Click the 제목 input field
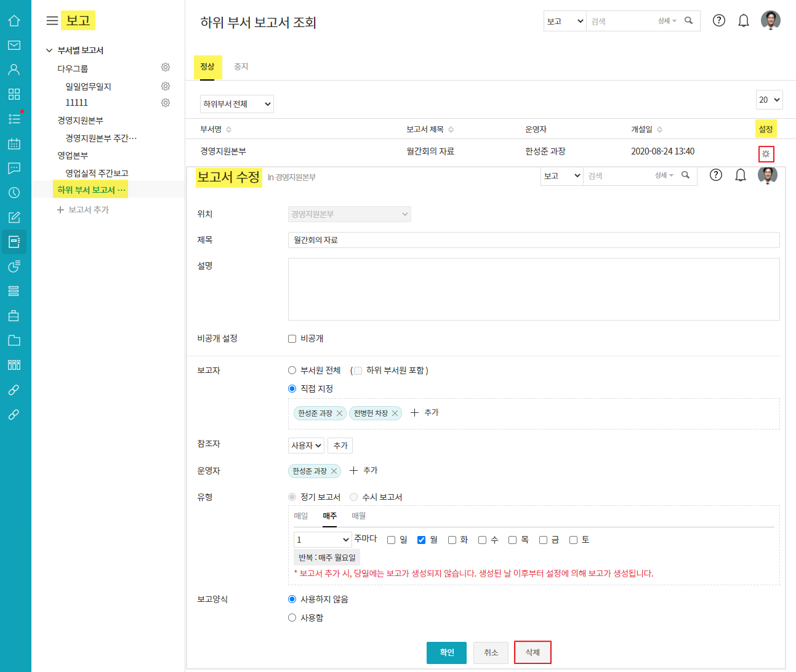This screenshot has width=796, height=672. [x=533, y=240]
